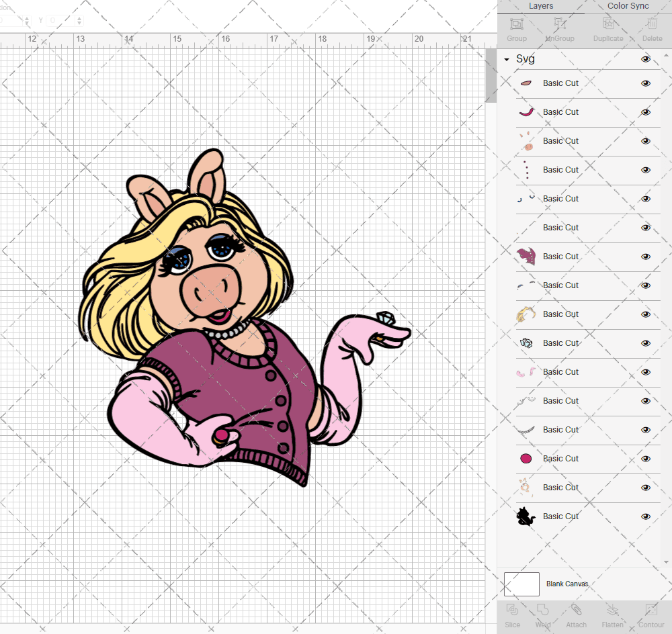Hide the peach oval Basic Cut layer
The image size is (672, 634).
pyautogui.click(x=645, y=83)
